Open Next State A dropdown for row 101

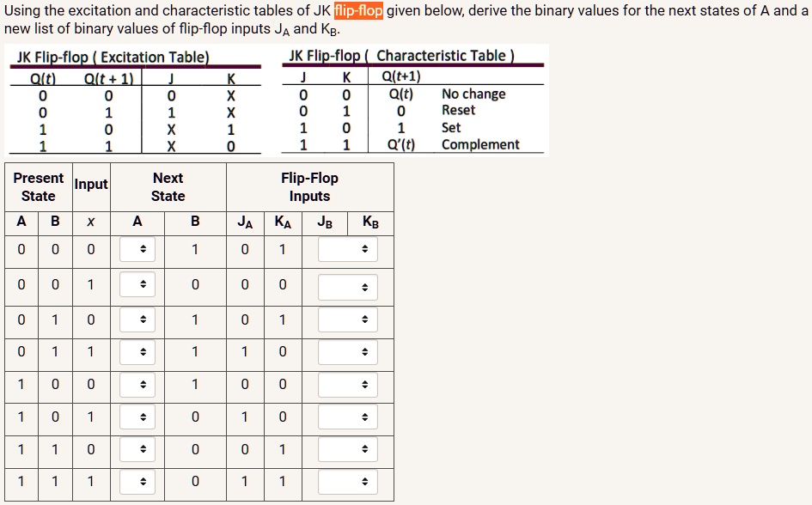(x=137, y=417)
